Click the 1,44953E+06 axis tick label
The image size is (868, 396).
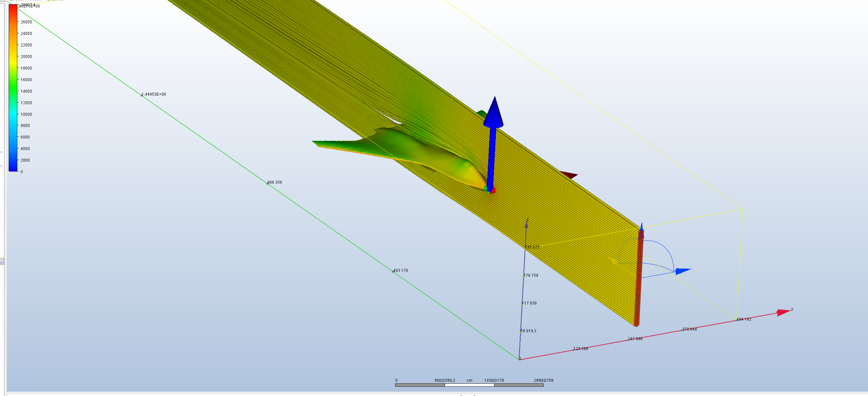pyautogui.click(x=154, y=95)
